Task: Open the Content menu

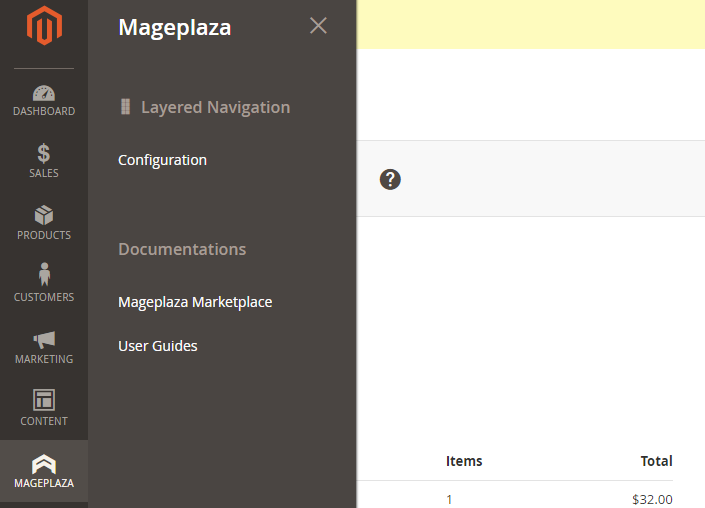Action: coord(44,409)
